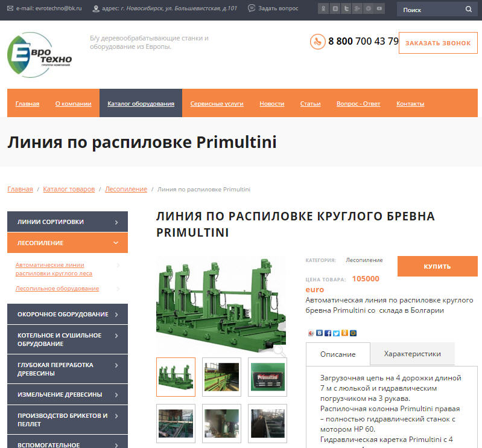Share via blue Twitter bird share icon
The image size is (482, 448).
(336, 333)
